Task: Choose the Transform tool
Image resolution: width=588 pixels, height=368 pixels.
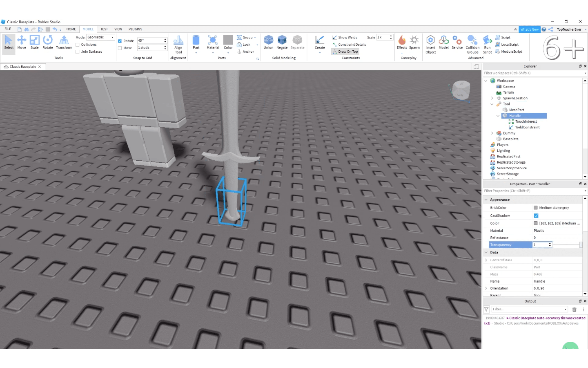Action: pos(64,43)
